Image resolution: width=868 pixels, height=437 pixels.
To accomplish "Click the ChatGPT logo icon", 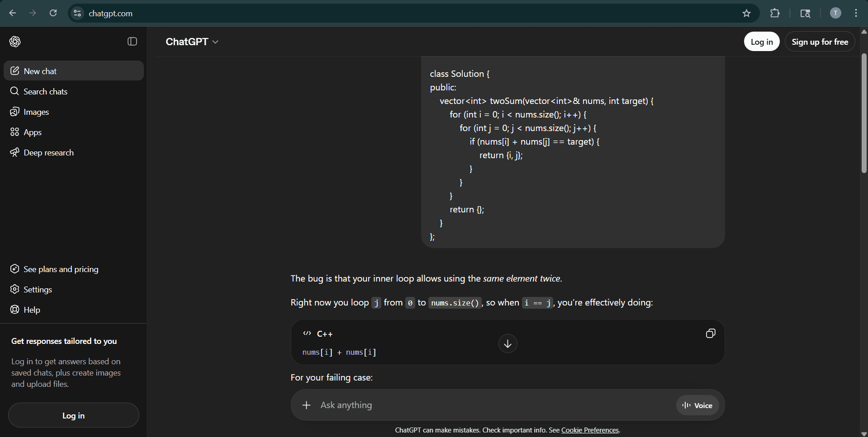I will click(15, 42).
